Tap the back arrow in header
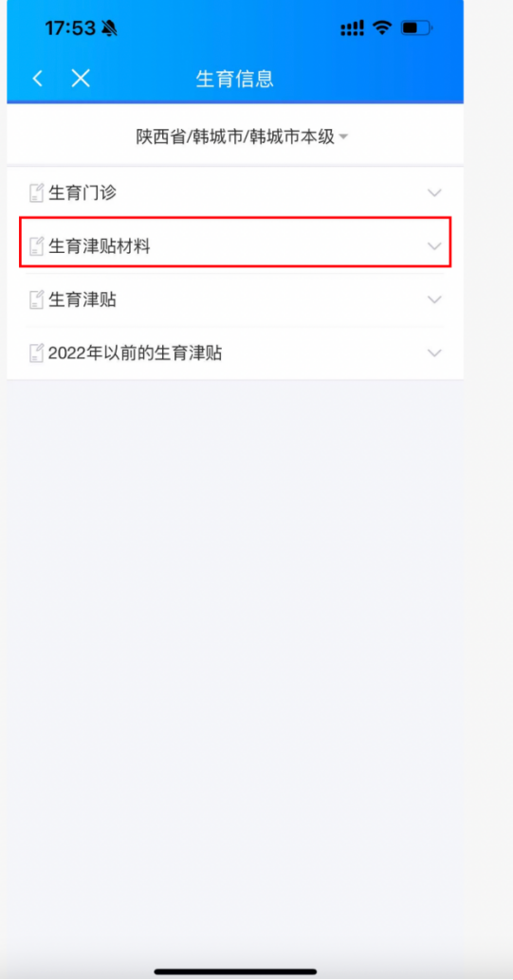The width and height of the screenshot is (513, 980). click(38, 79)
